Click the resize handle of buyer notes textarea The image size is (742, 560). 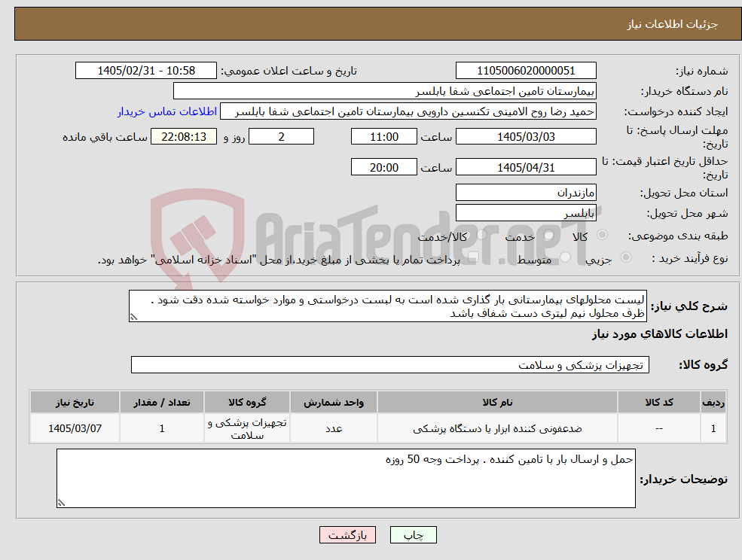(61, 504)
